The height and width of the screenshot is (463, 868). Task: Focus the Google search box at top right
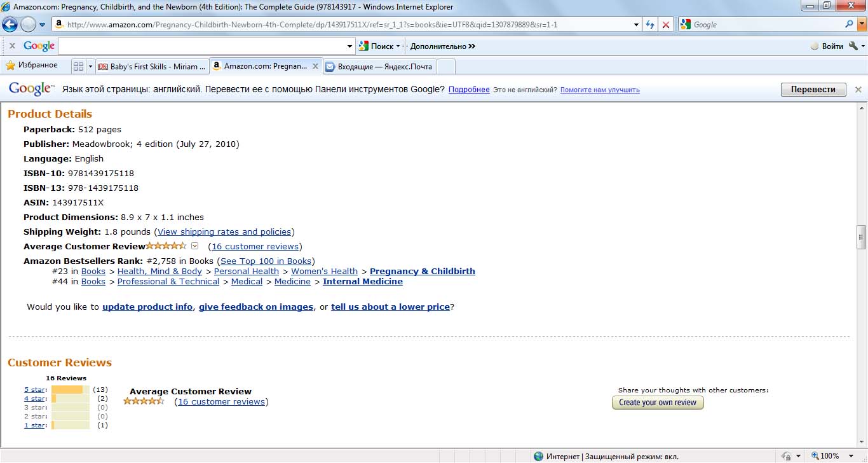pos(767,25)
